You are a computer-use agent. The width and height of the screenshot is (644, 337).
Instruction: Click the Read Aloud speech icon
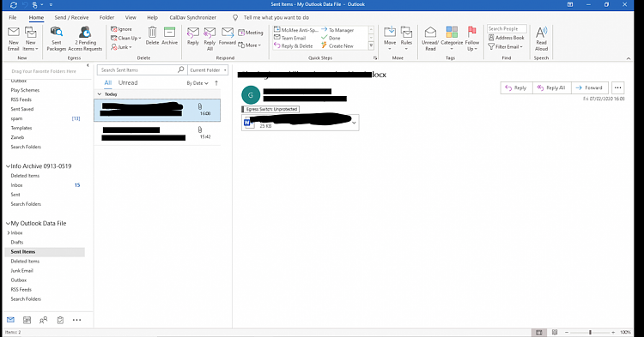541,39
